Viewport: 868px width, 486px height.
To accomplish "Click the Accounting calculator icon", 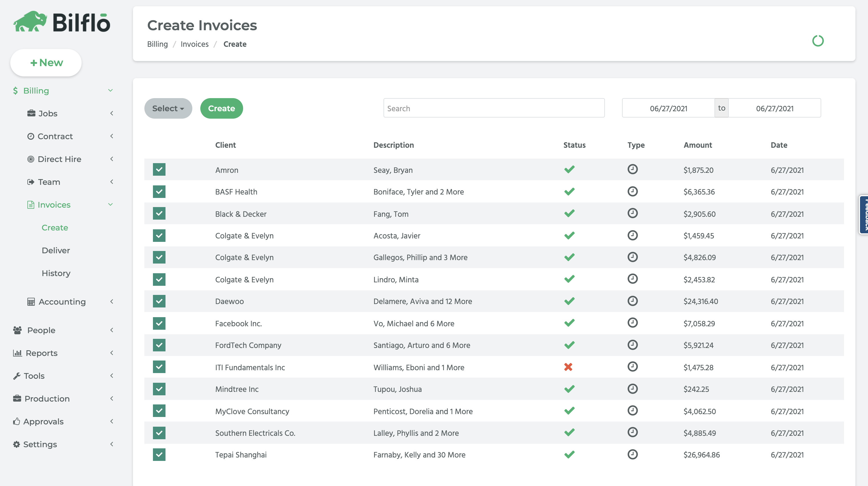I will coord(31,301).
